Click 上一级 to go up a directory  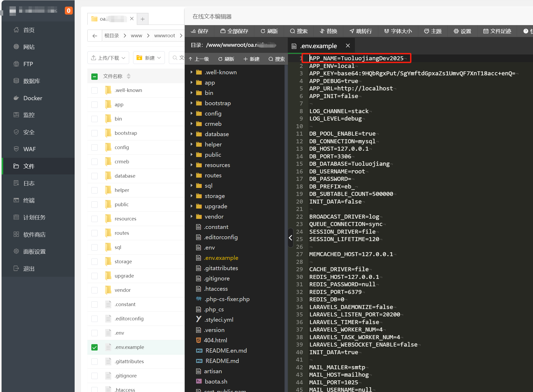click(199, 59)
